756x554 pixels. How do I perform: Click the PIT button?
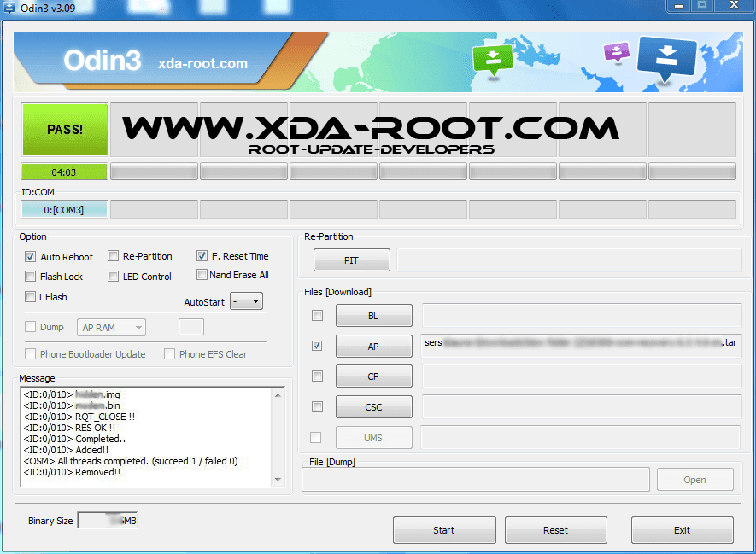coord(351,260)
